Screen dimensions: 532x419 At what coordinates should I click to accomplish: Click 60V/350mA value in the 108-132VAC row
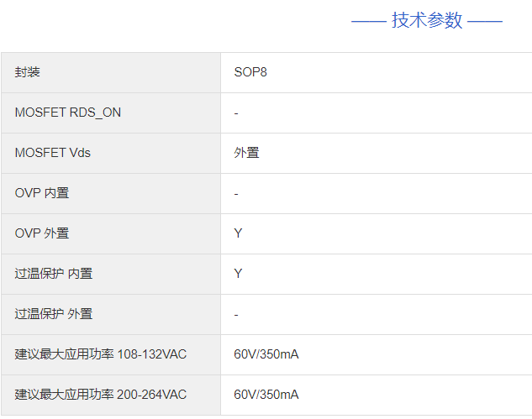[266, 354]
